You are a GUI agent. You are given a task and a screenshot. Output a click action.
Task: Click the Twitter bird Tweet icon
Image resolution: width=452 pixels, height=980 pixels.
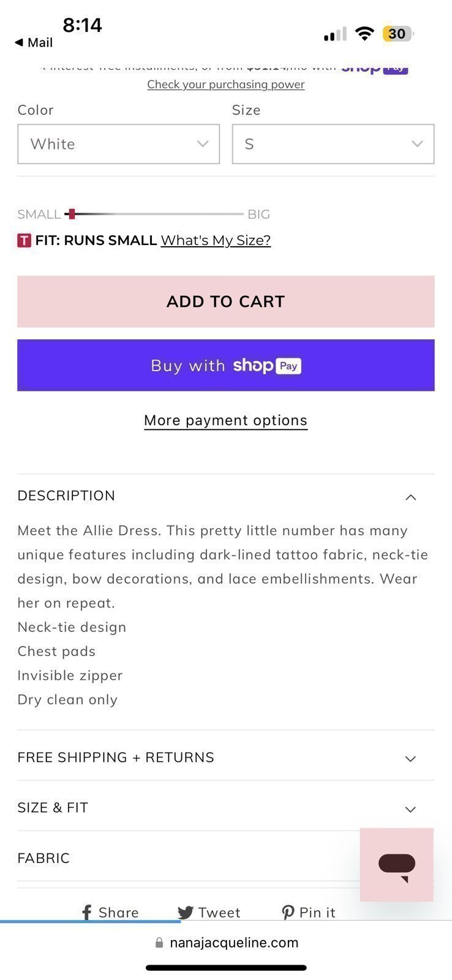pyautogui.click(x=186, y=913)
